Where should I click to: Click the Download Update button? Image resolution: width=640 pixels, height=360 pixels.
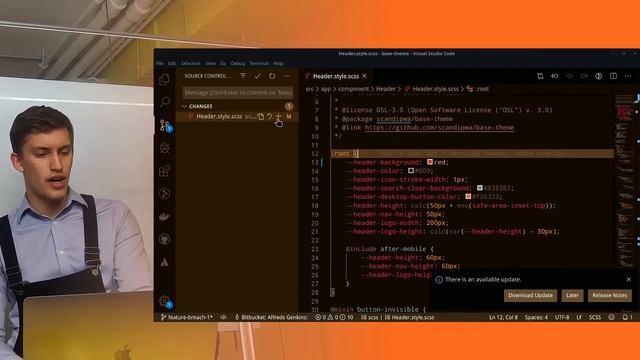pyautogui.click(x=530, y=296)
